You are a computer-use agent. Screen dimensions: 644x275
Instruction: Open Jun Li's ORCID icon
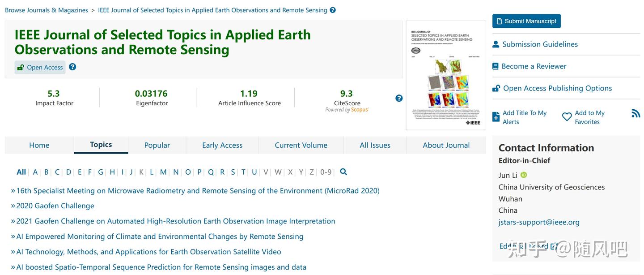click(x=524, y=175)
